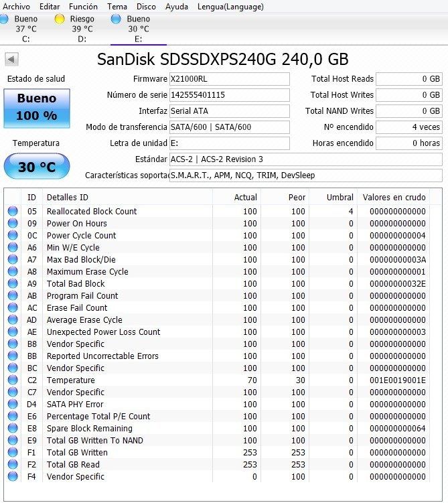Click the Bueno 100 % health status button
Screen dimensions: 448x503
[x=37, y=107]
